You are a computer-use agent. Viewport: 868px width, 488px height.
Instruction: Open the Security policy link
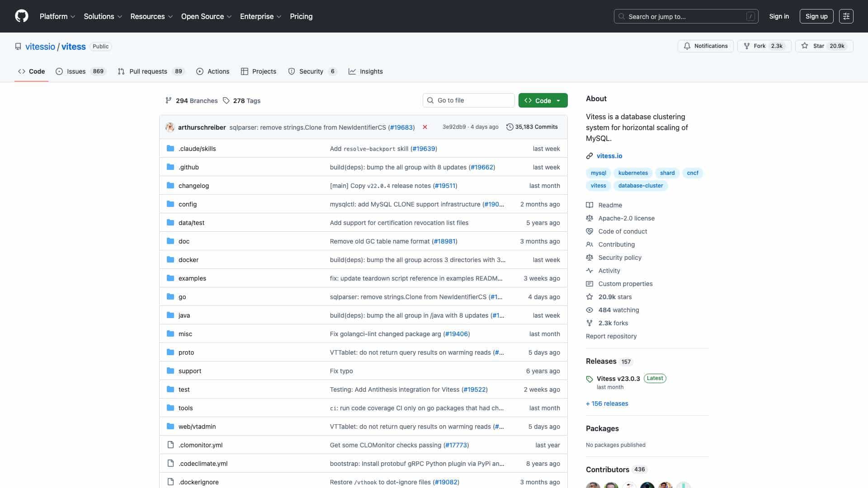(x=620, y=258)
